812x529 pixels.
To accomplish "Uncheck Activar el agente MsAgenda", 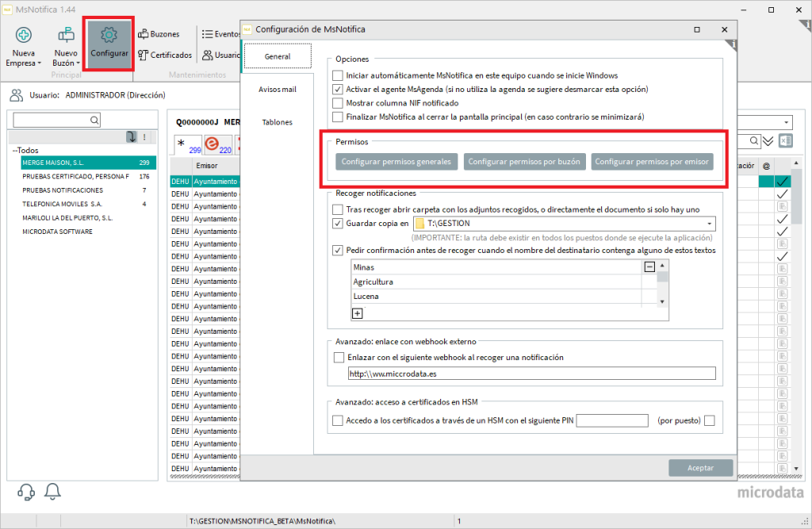I will point(338,90).
